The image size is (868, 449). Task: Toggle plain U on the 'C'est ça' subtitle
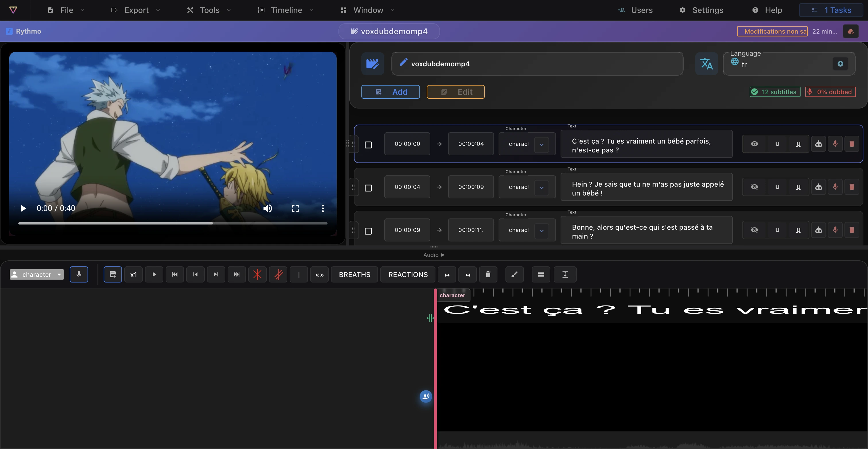click(777, 144)
